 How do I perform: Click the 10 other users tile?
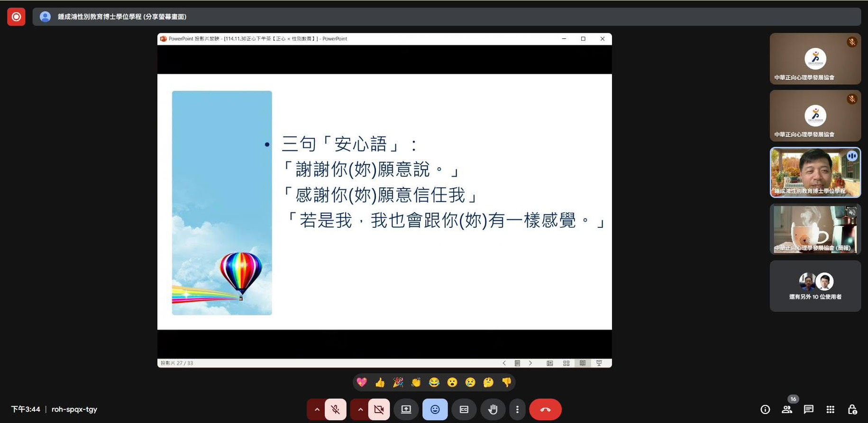point(815,286)
